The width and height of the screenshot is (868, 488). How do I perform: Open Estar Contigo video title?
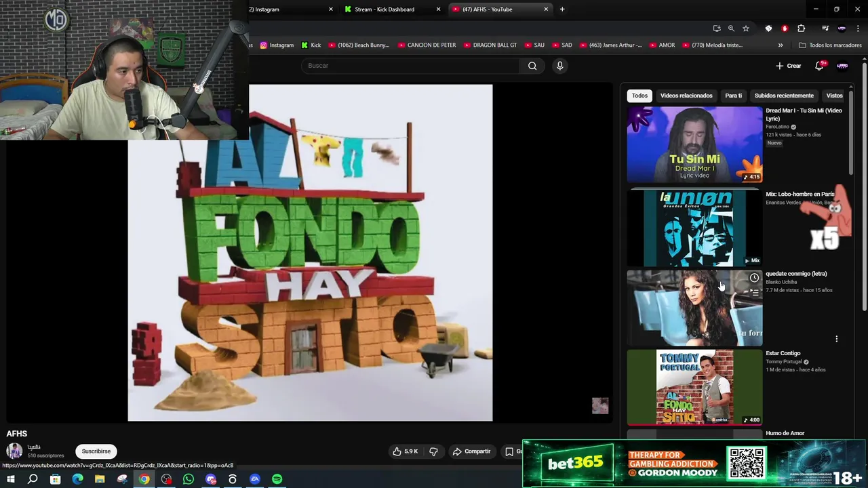(783, 353)
